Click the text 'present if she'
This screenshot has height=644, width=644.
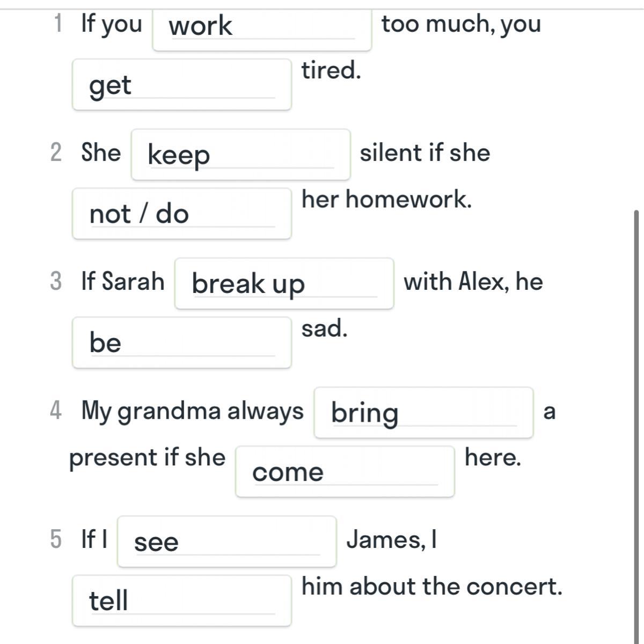[148, 458]
